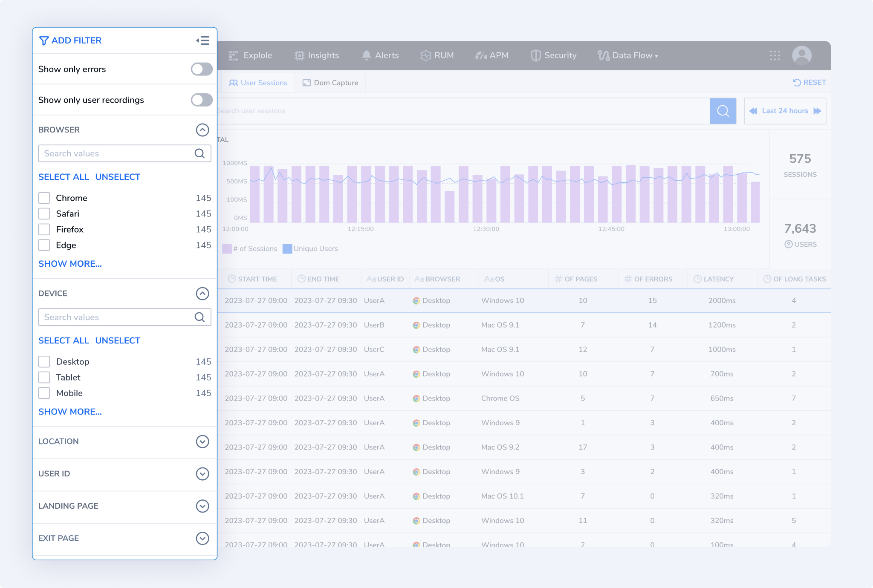The image size is (873, 588).
Task: Open the Insights menu item
Action: pyautogui.click(x=317, y=55)
